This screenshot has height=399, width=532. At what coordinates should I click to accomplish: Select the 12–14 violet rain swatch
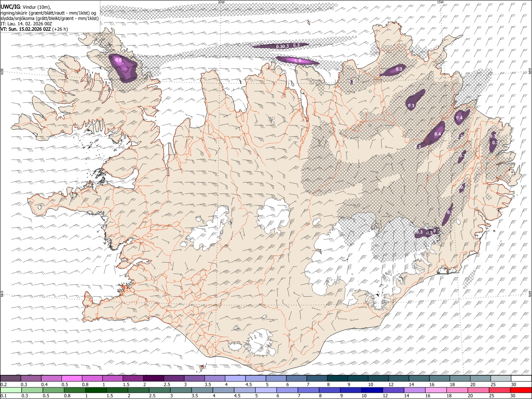tap(394, 390)
